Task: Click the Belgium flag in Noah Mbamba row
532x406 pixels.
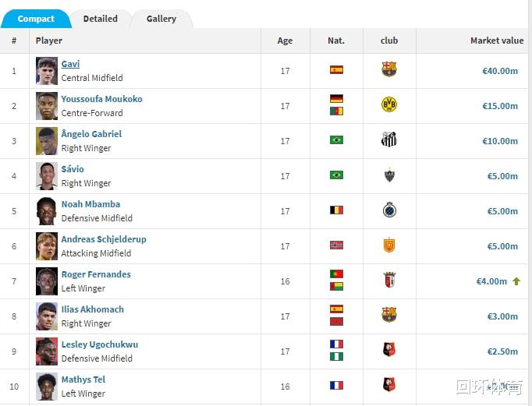Action: tap(336, 210)
